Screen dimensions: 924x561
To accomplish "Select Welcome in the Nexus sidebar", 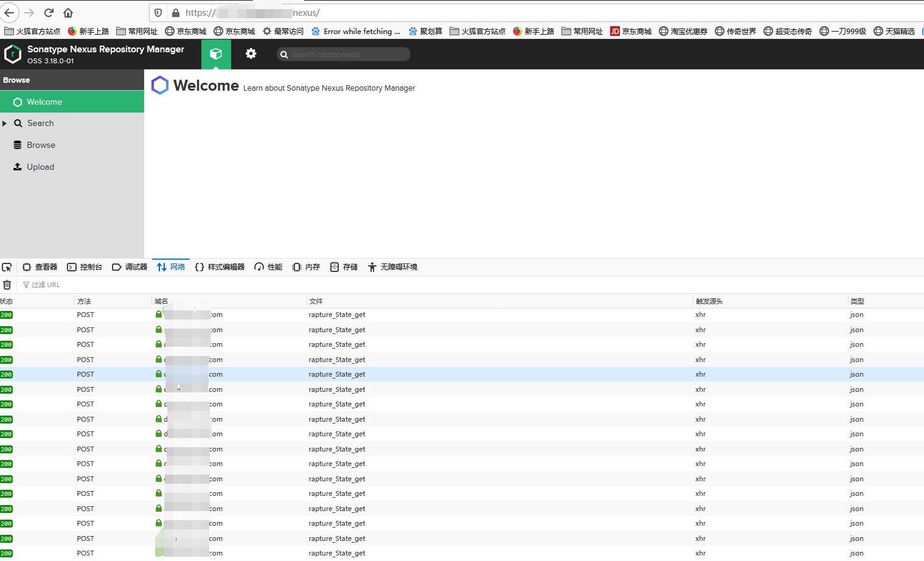I will coord(44,102).
